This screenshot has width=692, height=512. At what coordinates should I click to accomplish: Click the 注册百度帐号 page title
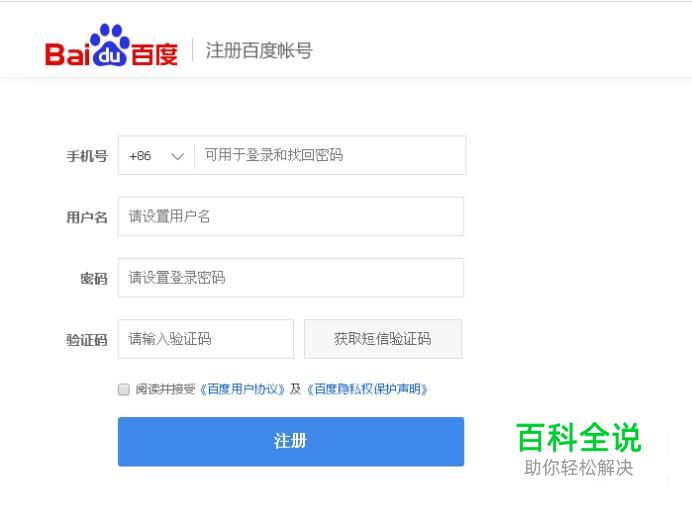259,50
